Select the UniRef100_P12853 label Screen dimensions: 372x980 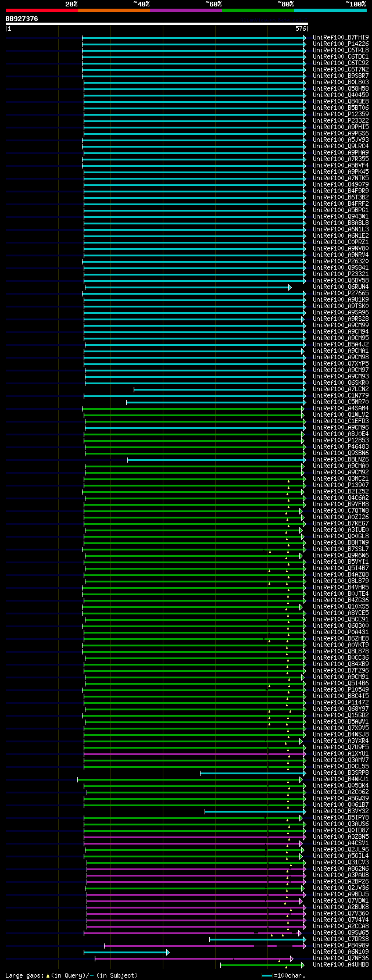341,440
